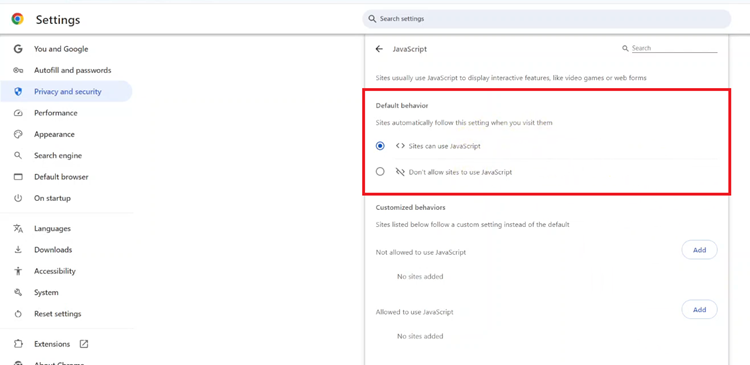Add a site under Allowed to use JavaScript
This screenshot has height=365, width=750.
699,310
